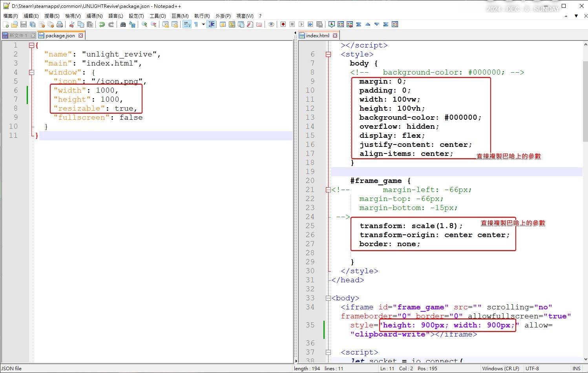Toggle synchronized vertical scrolling
588x373 pixels.
pyautogui.click(x=166, y=24)
